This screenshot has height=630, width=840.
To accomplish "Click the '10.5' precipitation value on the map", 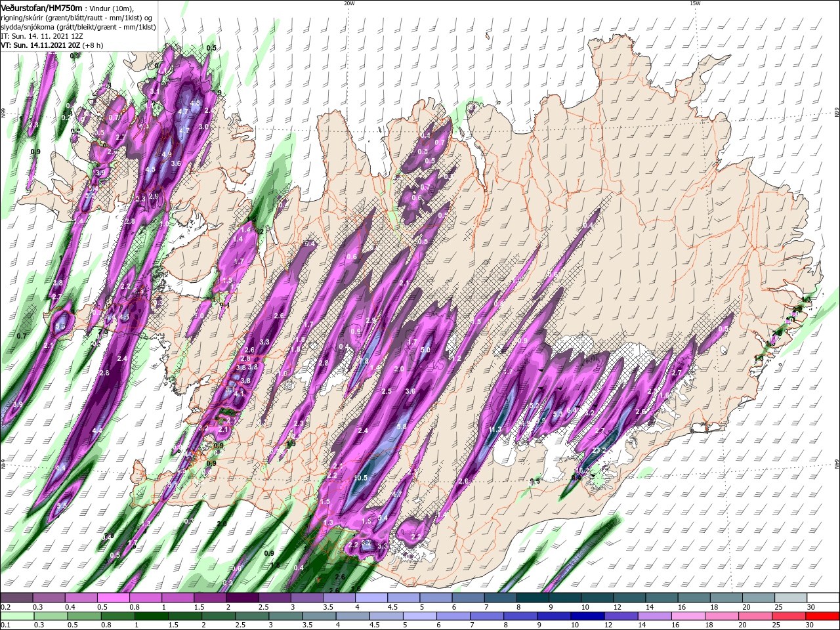I will (x=360, y=478).
